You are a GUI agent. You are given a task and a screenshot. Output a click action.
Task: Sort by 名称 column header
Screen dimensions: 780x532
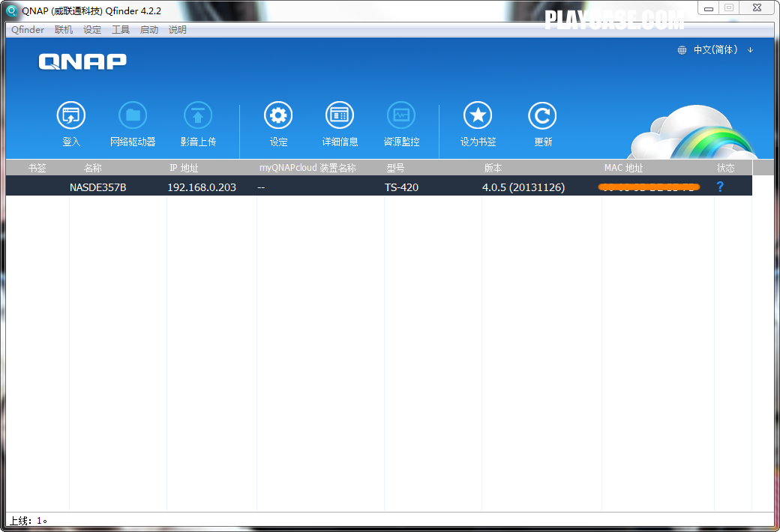point(92,168)
